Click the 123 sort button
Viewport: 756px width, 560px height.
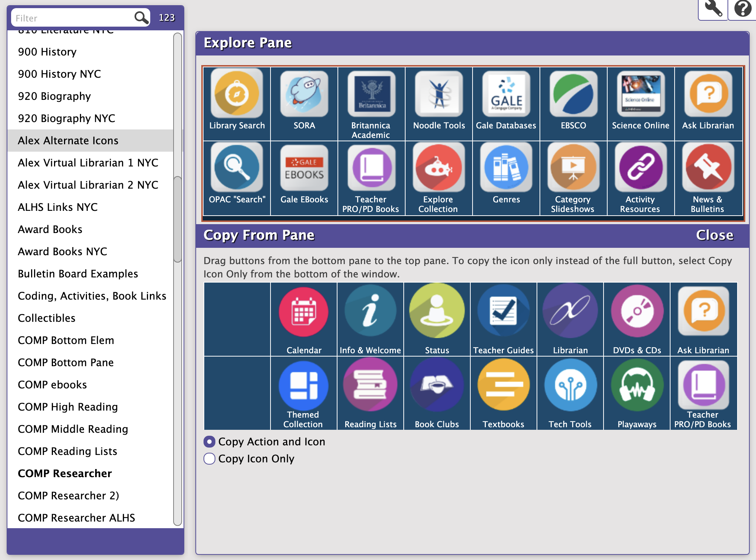point(167,18)
